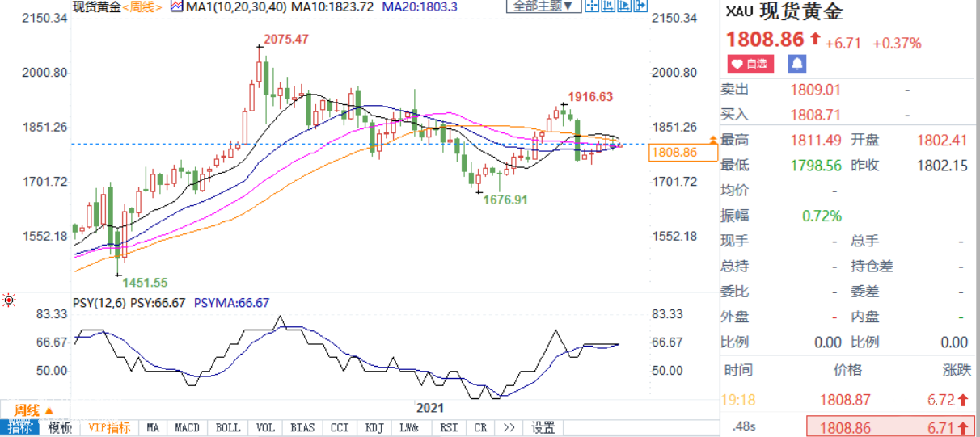Click the <周线> period label in chart title
Image resolution: width=980 pixels, height=437 pixels.
[x=141, y=7]
